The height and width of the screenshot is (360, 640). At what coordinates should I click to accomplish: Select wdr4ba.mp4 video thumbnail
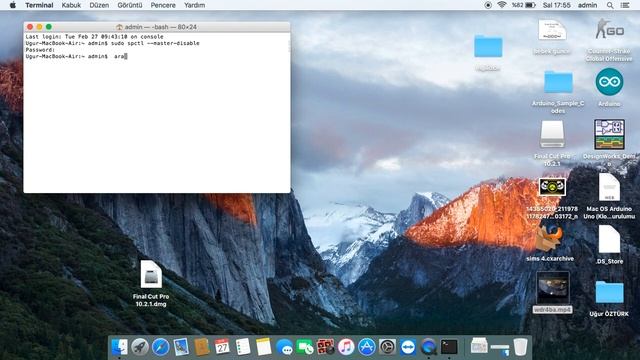click(x=553, y=288)
